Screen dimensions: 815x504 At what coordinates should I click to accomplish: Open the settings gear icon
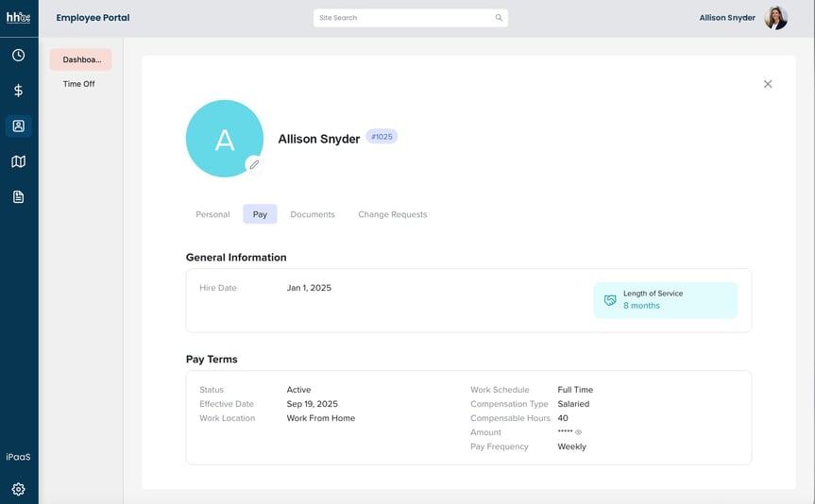18,489
